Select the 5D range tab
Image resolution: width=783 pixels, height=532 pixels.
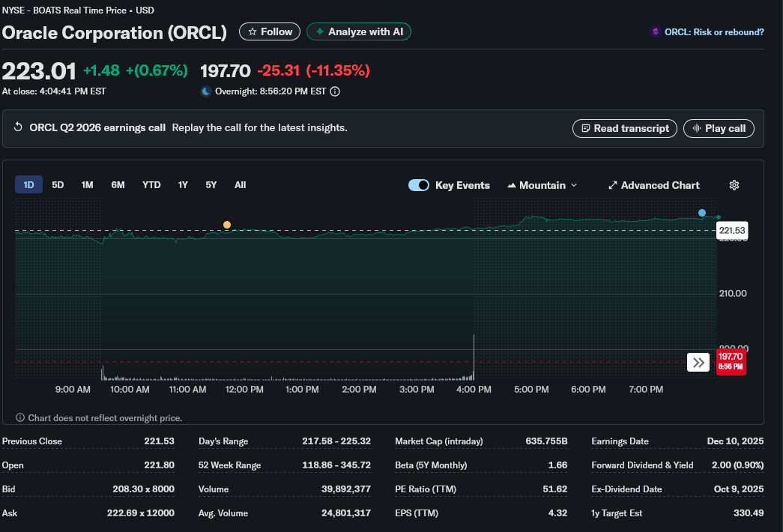[x=58, y=185]
